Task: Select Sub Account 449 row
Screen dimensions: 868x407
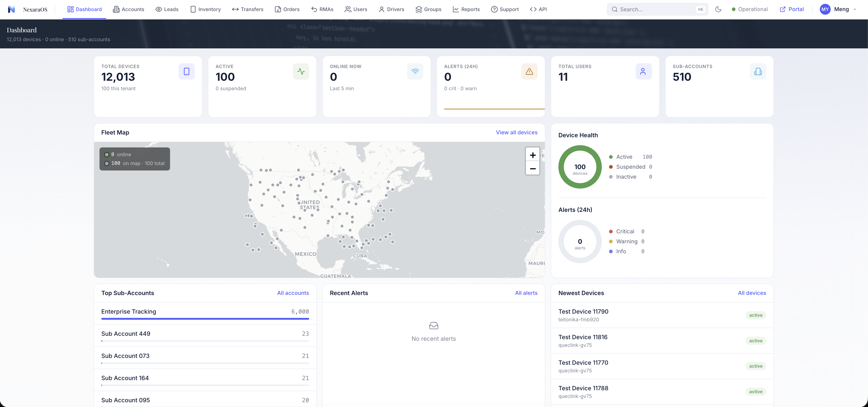Action: pos(205,336)
